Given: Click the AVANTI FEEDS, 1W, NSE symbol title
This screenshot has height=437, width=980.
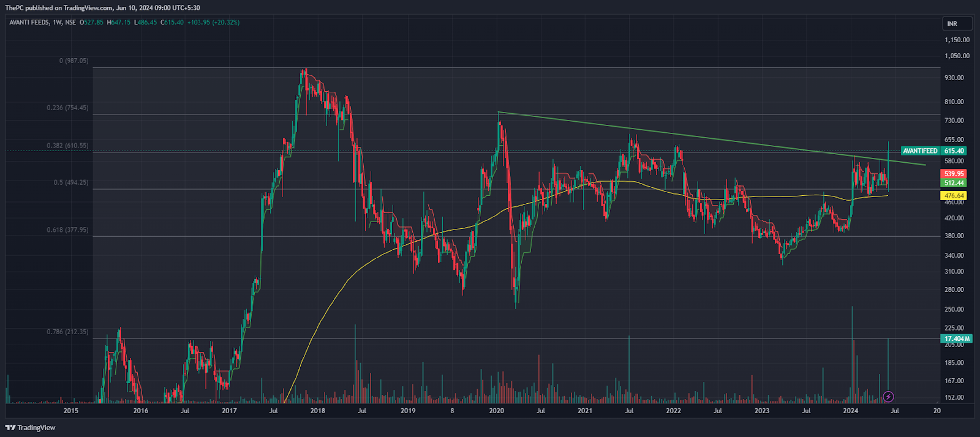Looking at the screenshot, I should click(43, 22).
